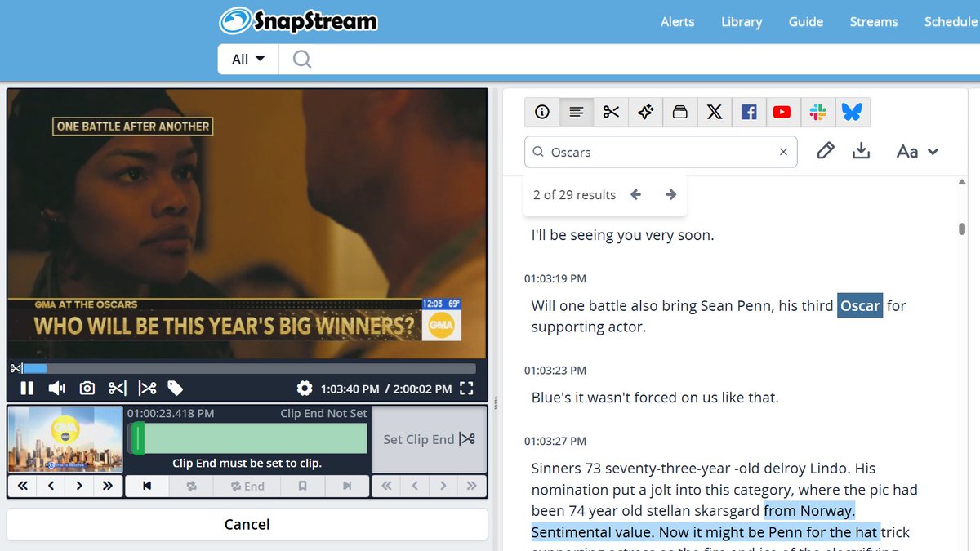980x551 pixels.
Task: Mute the video audio
Action: tap(56, 388)
